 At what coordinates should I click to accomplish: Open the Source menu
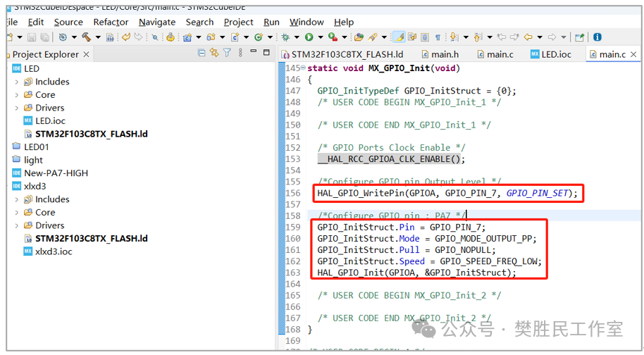[x=68, y=22]
